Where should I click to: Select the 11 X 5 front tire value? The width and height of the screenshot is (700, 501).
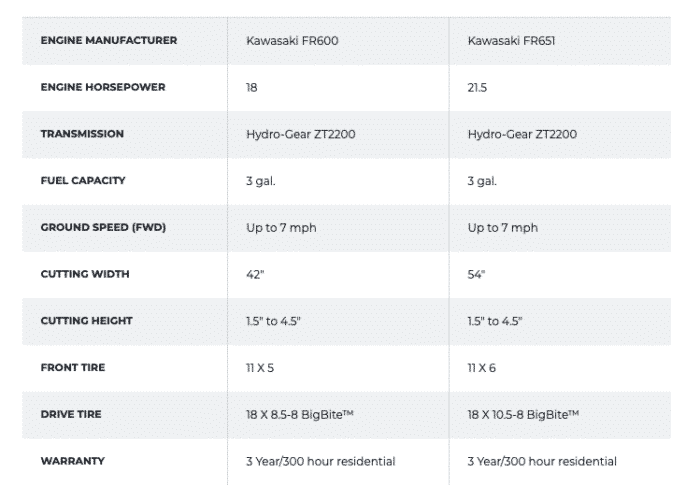tap(260, 367)
